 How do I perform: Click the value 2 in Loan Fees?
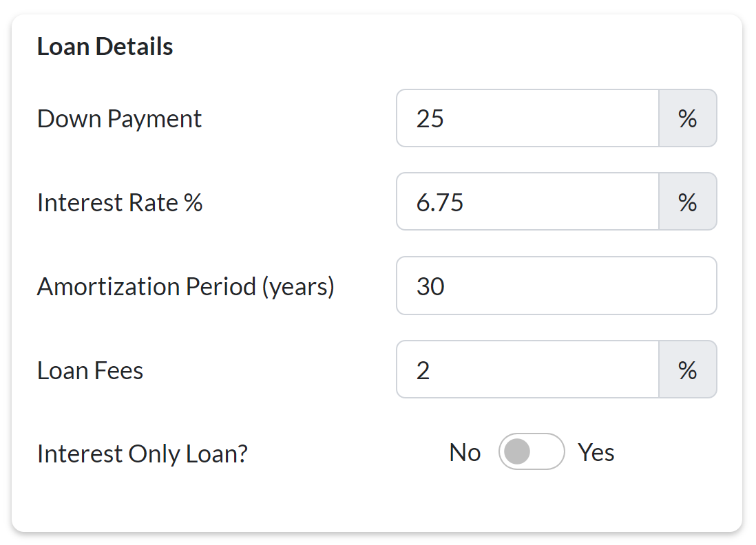click(x=423, y=371)
